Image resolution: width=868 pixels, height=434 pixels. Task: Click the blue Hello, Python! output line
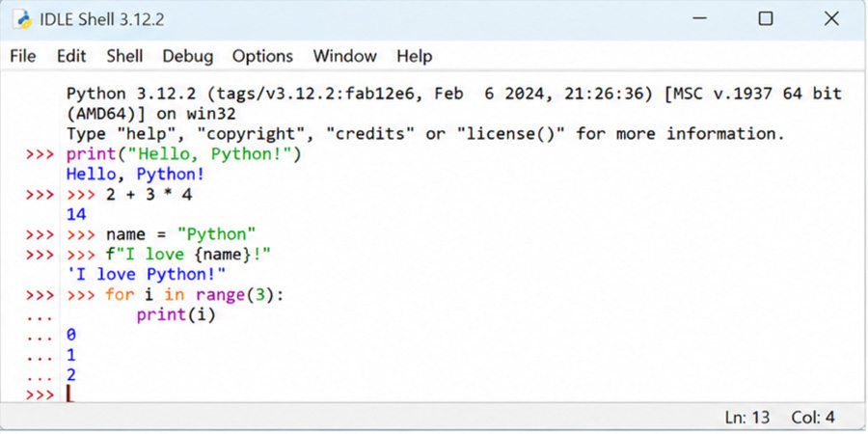click(136, 175)
